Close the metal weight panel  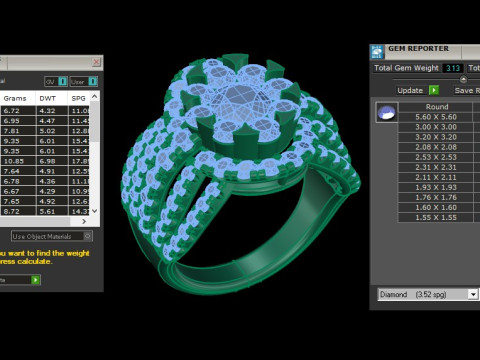point(96,62)
